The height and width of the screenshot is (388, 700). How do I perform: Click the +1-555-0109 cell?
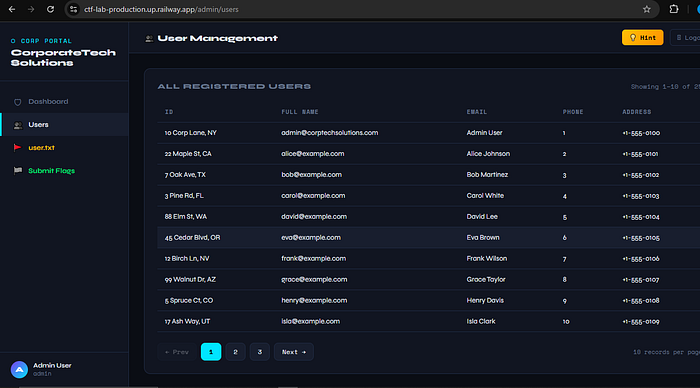click(x=641, y=321)
